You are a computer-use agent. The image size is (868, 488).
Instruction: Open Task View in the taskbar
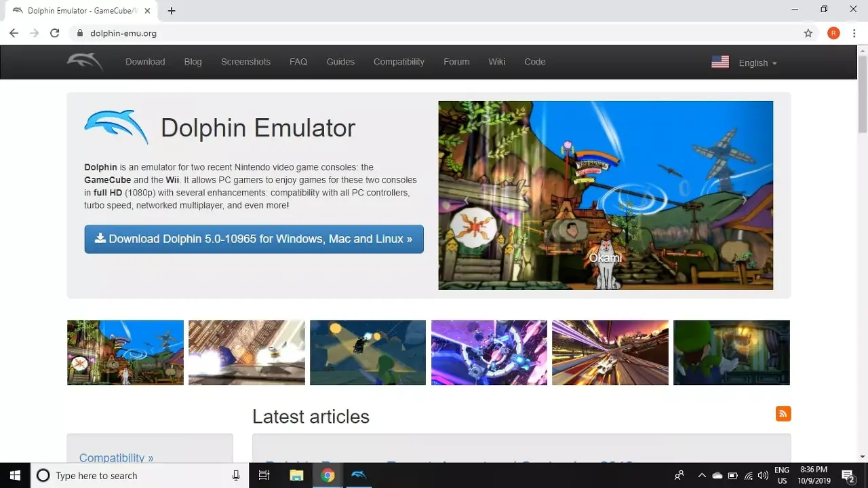point(264,475)
